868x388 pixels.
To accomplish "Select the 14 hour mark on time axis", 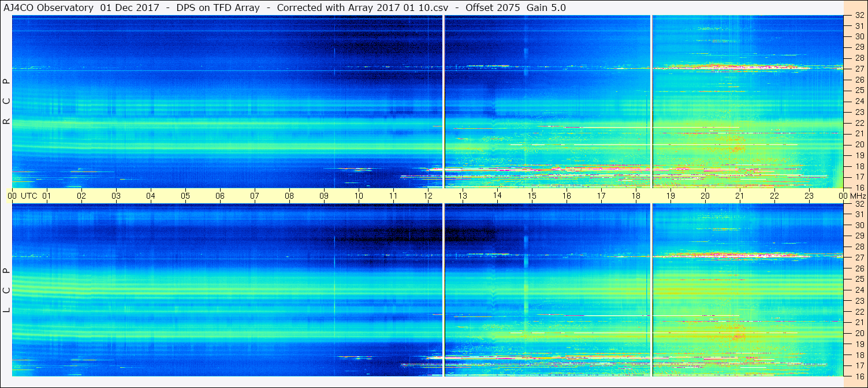I will (x=497, y=196).
